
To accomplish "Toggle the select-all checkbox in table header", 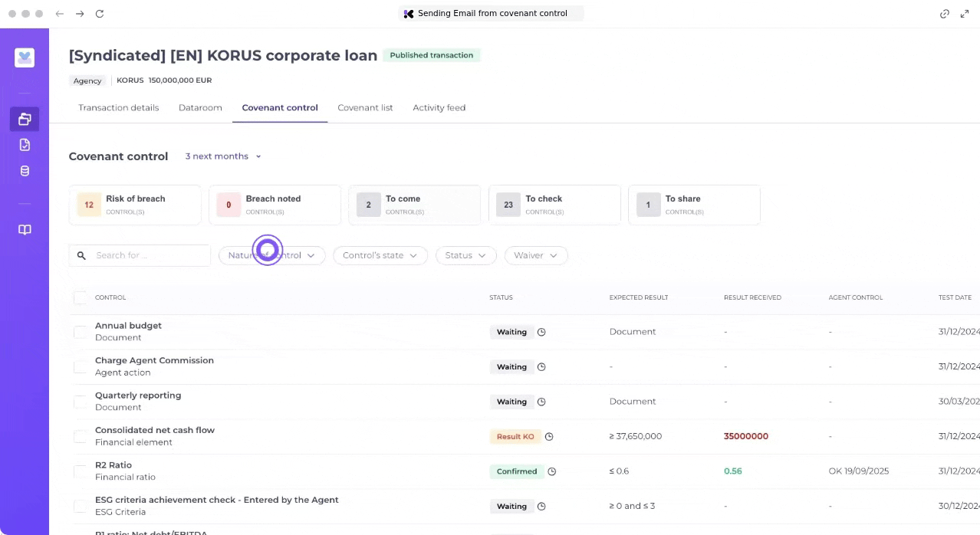I will tap(80, 297).
